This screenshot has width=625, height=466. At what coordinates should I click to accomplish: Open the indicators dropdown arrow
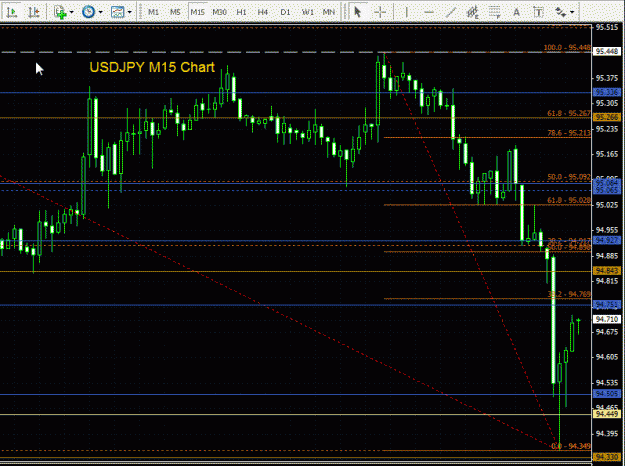[72, 12]
